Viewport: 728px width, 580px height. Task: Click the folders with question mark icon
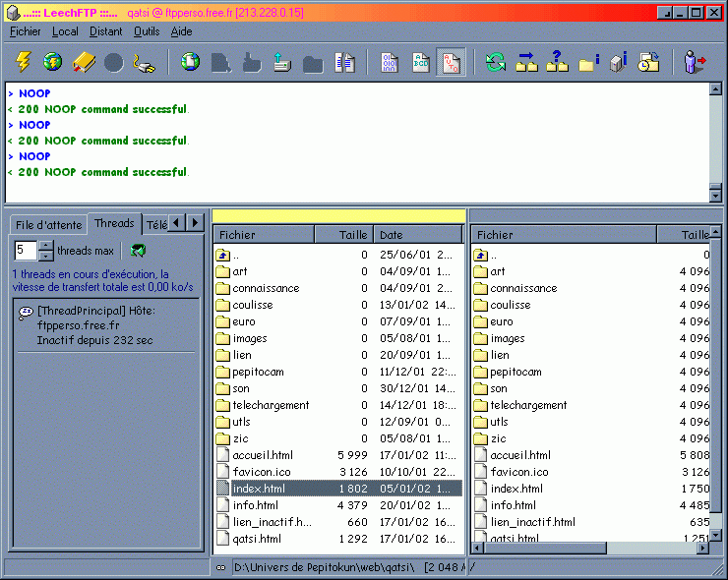click(x=557, y=61)
